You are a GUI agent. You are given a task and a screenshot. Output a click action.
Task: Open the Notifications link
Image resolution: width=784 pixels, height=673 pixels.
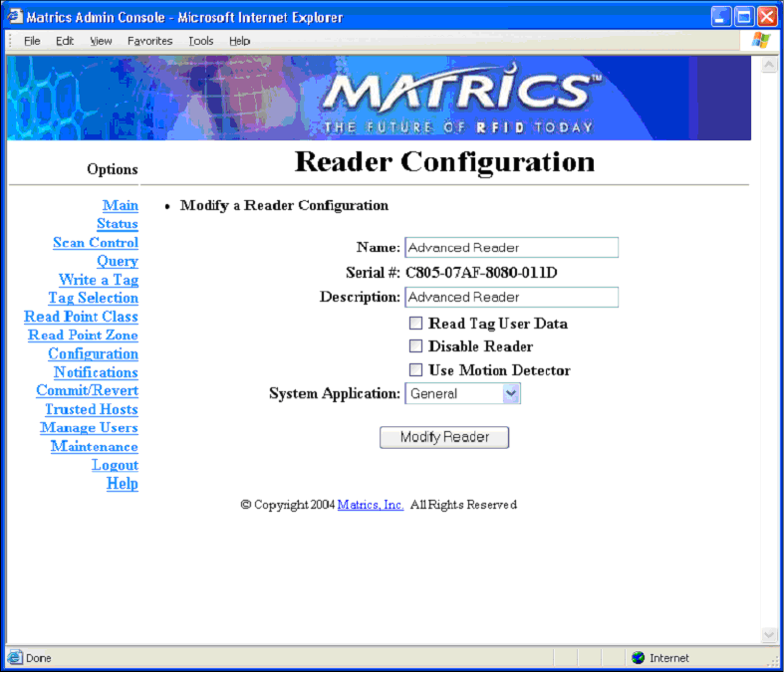[96, 372]
